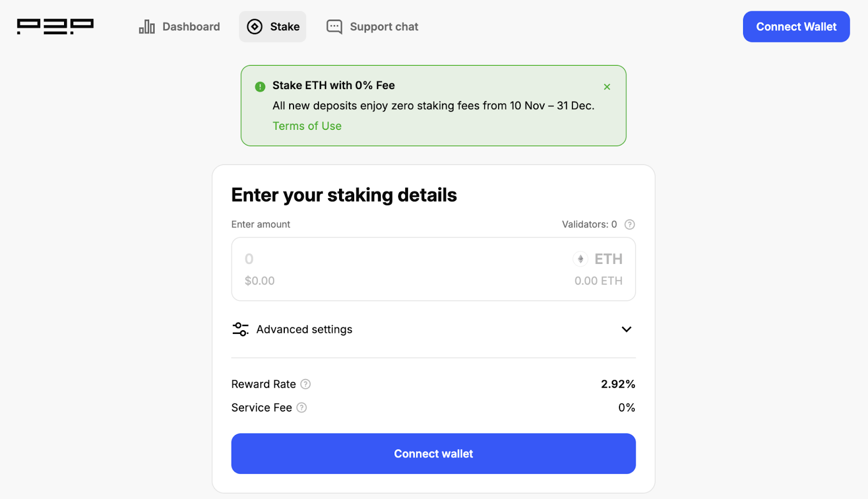868x499 pixels.
Task: Click the Ethereum coin icon
Action: pyautogui.click(x=580, y=259)
